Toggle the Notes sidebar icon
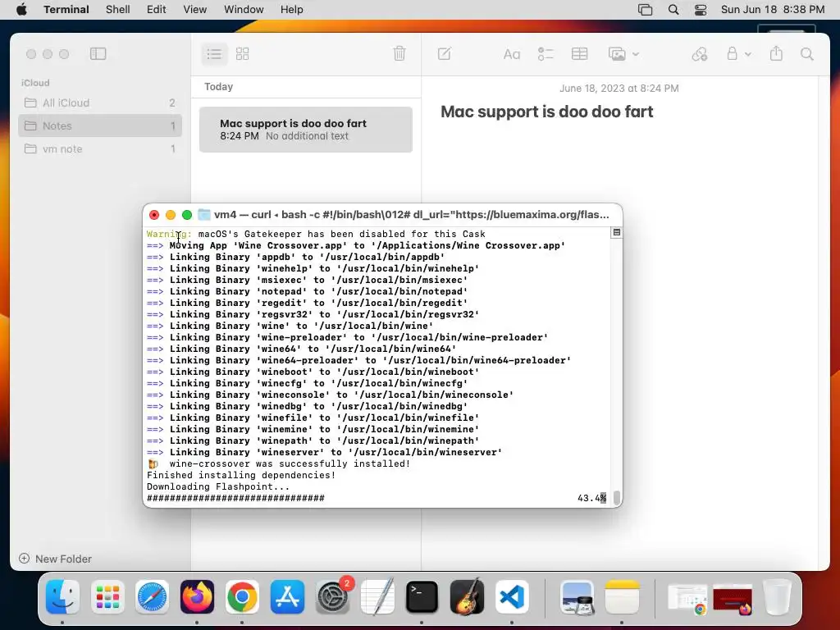Viewport: 840px width, 630px height. tap(98, 53)
